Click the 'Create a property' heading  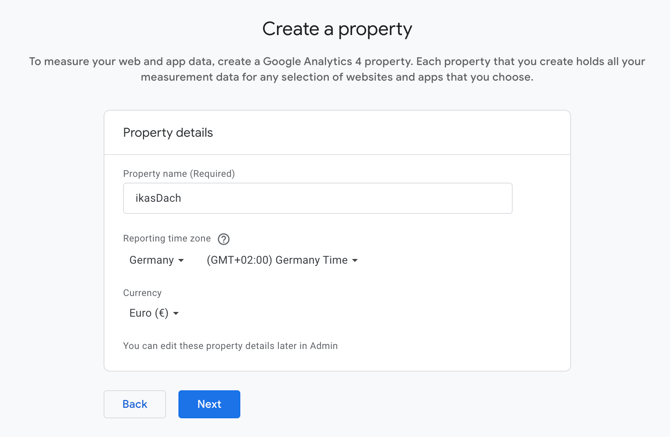[337, 29]
